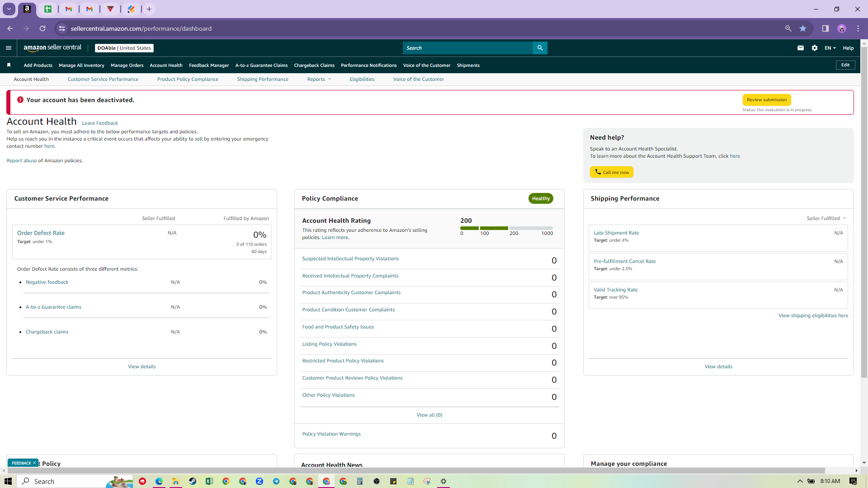The width and height of the screenshot is (868, 488).
Task: Open a new browser tab with plus icon
Action: point(149,9)
